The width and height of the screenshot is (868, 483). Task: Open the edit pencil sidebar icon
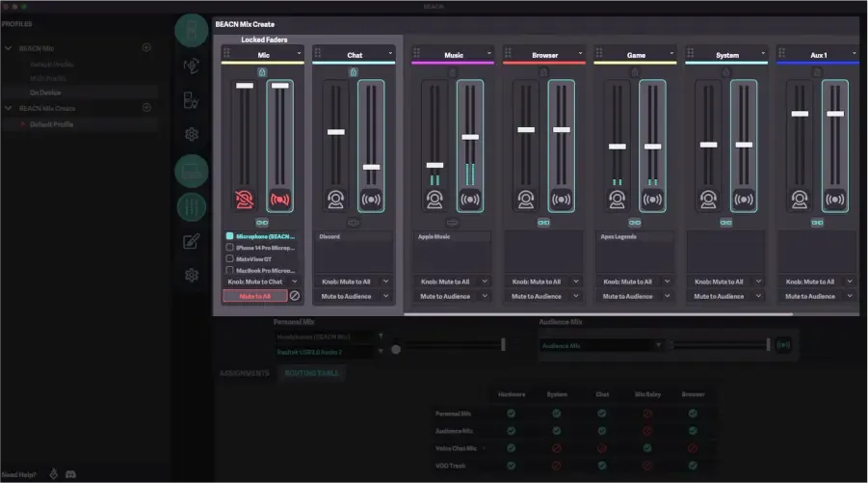click(191, 241)
